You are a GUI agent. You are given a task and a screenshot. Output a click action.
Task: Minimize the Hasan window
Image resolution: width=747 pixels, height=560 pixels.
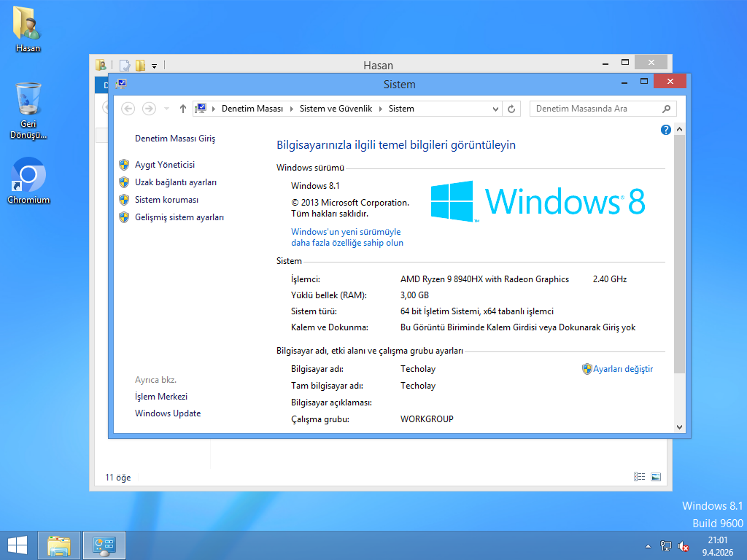(x=605, y=63)
